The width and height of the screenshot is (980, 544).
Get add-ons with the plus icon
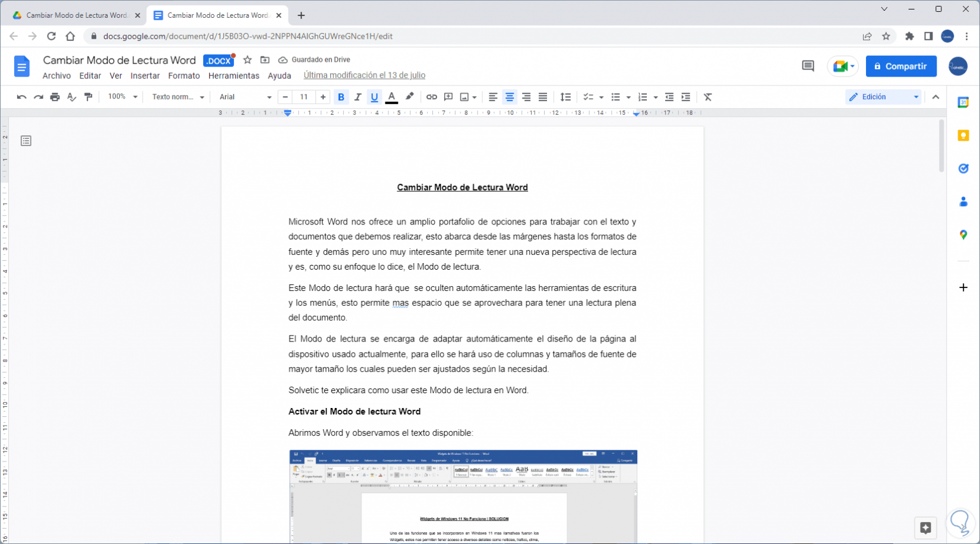point(963,287)
